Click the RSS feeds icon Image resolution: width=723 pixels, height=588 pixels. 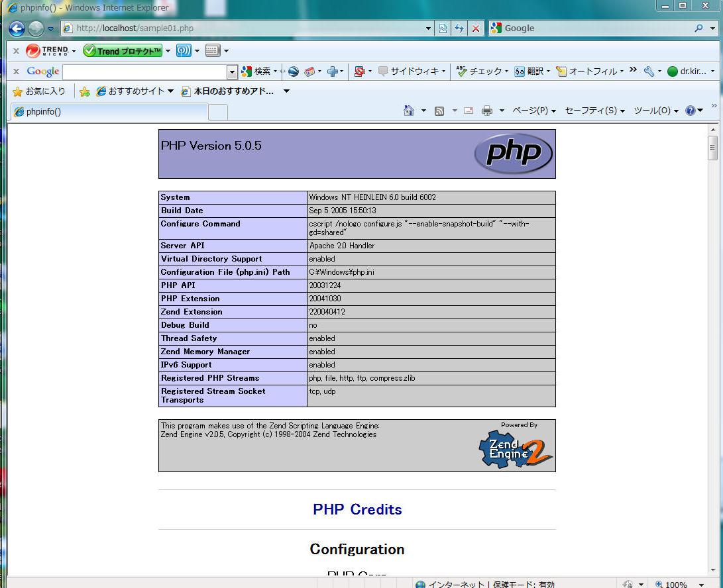click(439, 111)
